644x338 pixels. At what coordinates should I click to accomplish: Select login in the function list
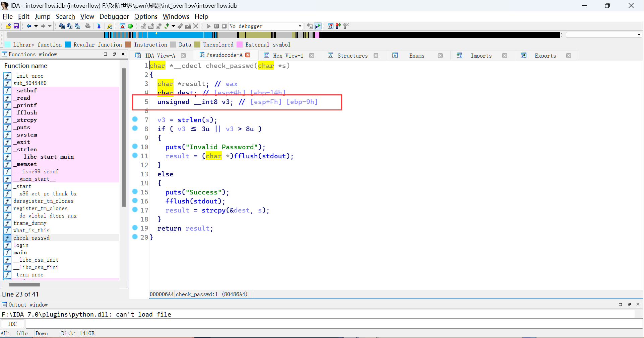[21, 245]
